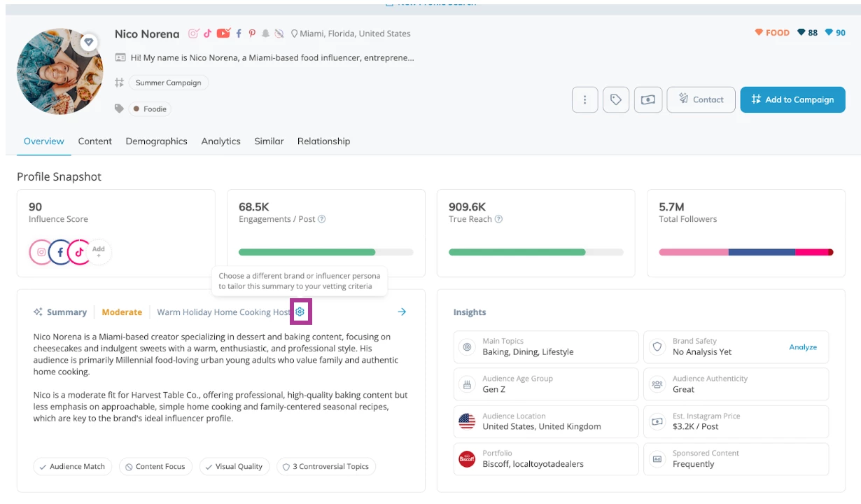Open the Demographics tab
The height and width of the screenshot is (504, 861).
click(157, 141)
